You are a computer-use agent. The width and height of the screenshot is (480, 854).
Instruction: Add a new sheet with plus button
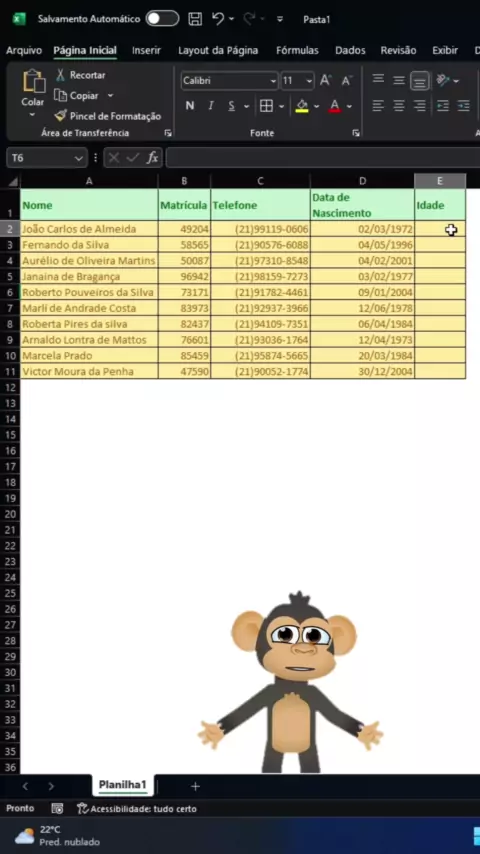tap(195, 786)
